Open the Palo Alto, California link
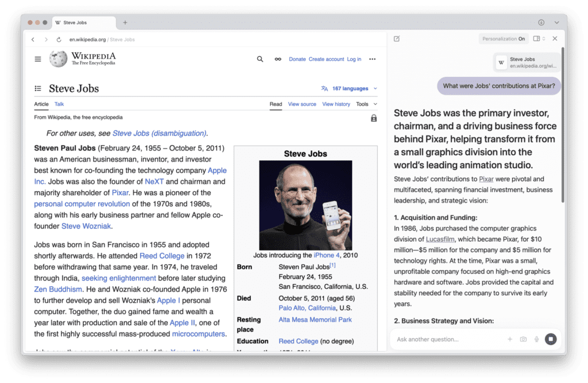The width and height of the screenshot is (588, 383). [x=307, y=308]
